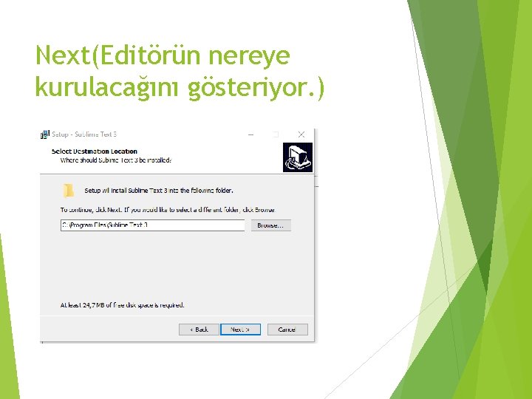Minimize the Setup - Sublime Text 3 window

(x=250, y=134)
